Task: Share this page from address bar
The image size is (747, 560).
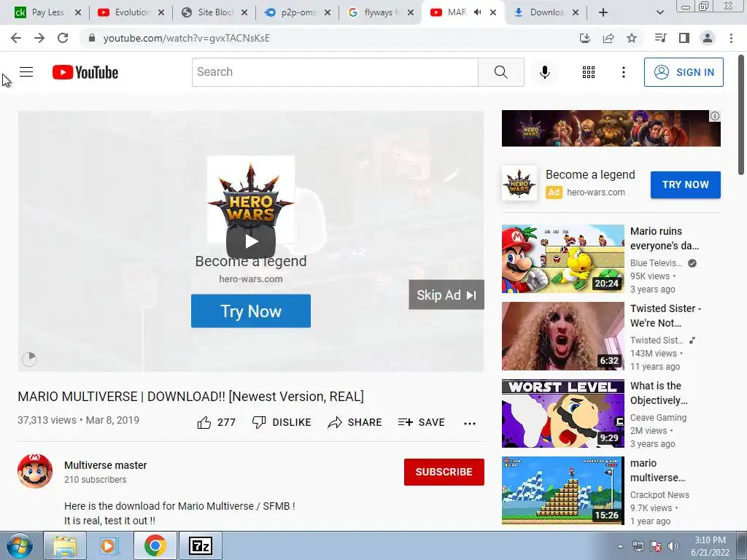Action: tap(608, 38)
